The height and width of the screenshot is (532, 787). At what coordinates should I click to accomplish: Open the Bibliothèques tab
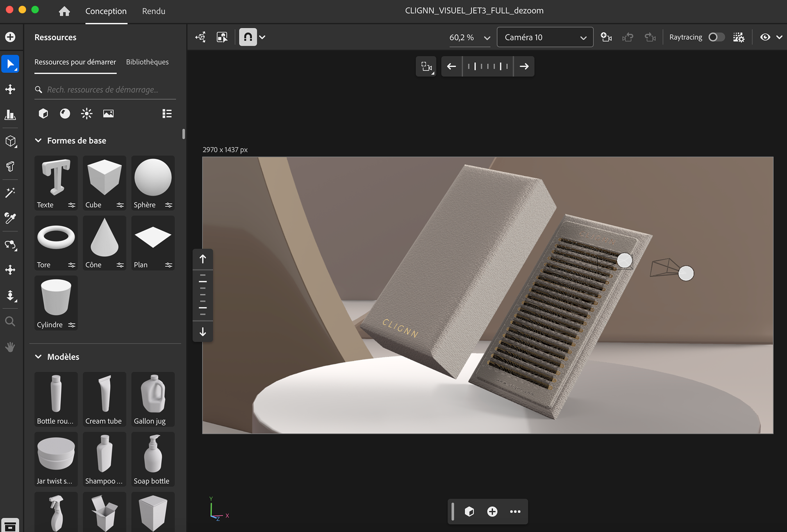[147, 62]
